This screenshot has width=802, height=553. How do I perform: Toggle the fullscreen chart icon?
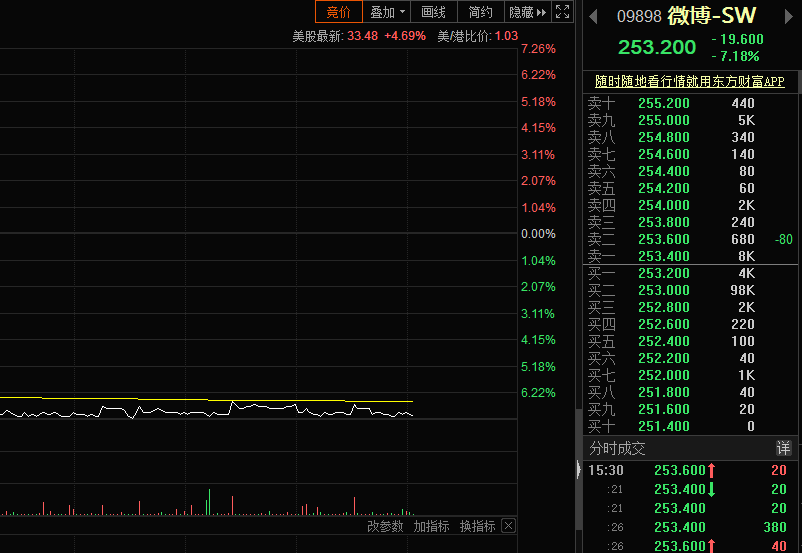pos(563,12)
